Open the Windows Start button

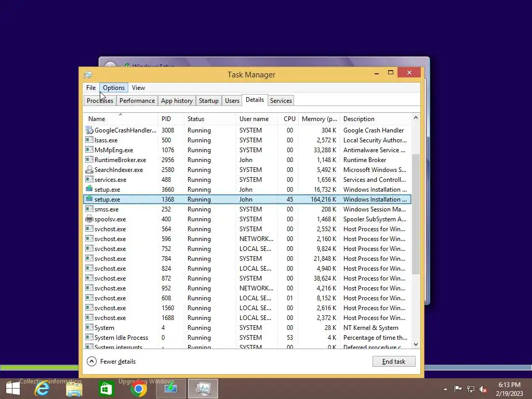pyautogui.click(x=13, y=389)
